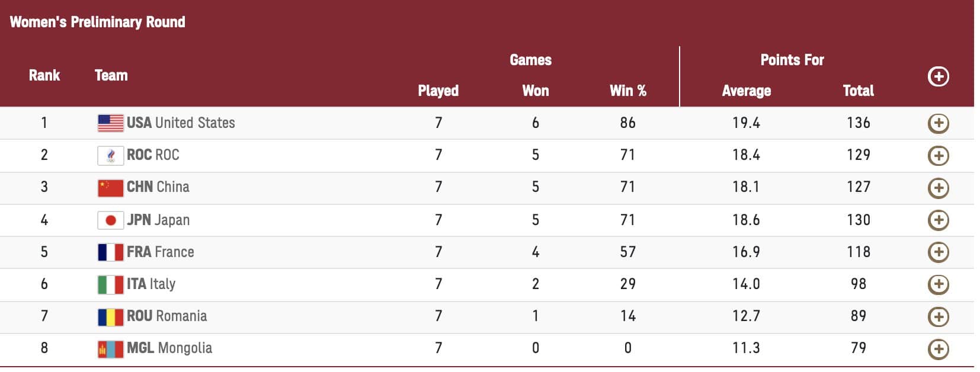
Task: Expand the Japan row plus icon
Action: (938, 220)
